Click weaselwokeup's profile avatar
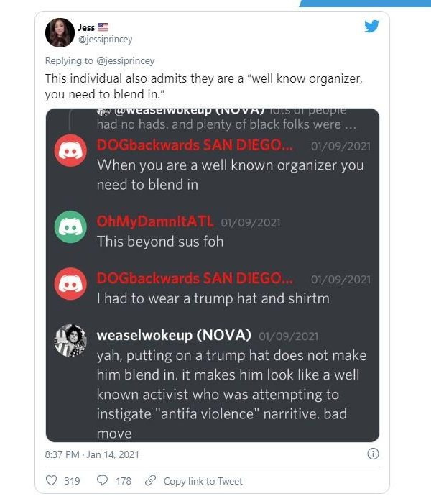Viewport: 431px width, 504px height. (70, 341)
